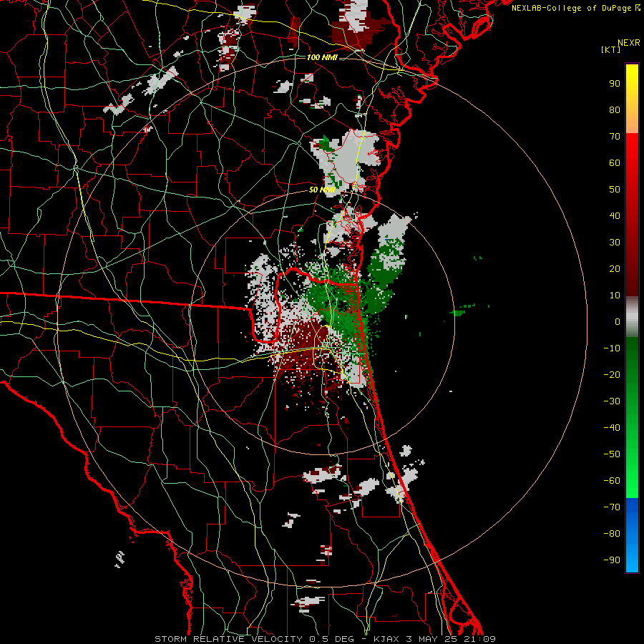Viewport: 644px width, 644px height.
Task: Click the Storm Relative Velocity caption text
Action: pyautogui.click(x=325, y=639)
